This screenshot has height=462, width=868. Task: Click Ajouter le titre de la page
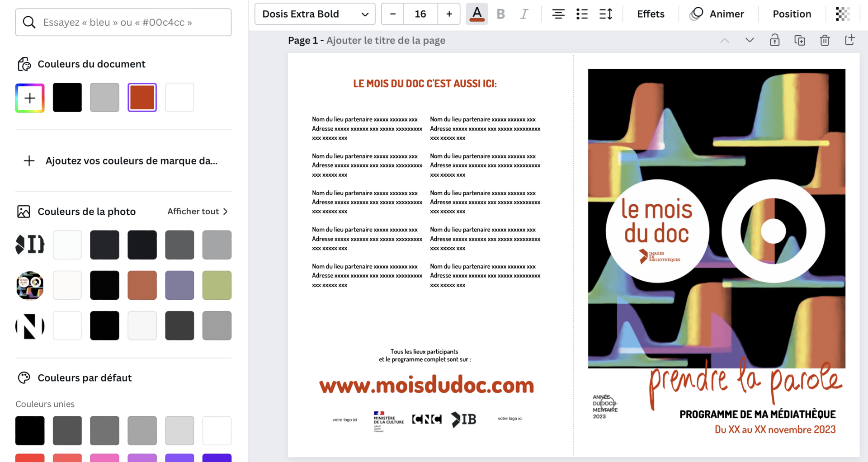click(x=386, y=41)
